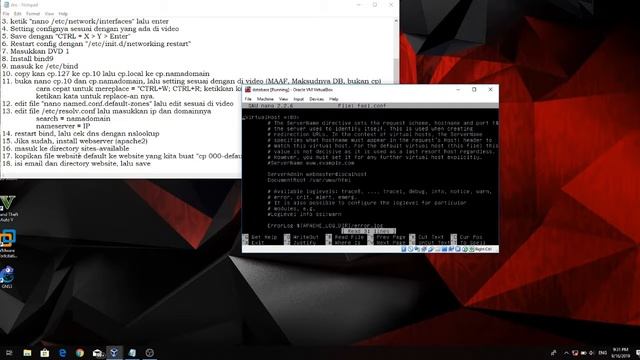
Task: Open the Machine menu in VirtualBox window
Action: pos(265,99)
